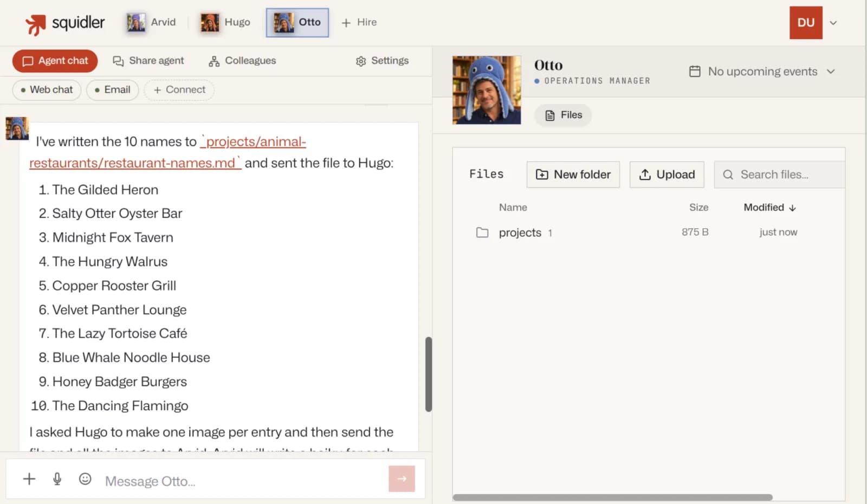This screenshot has height=504, width=867.
Task: Click the microphone icon in message bar
Action: (57, 479)
